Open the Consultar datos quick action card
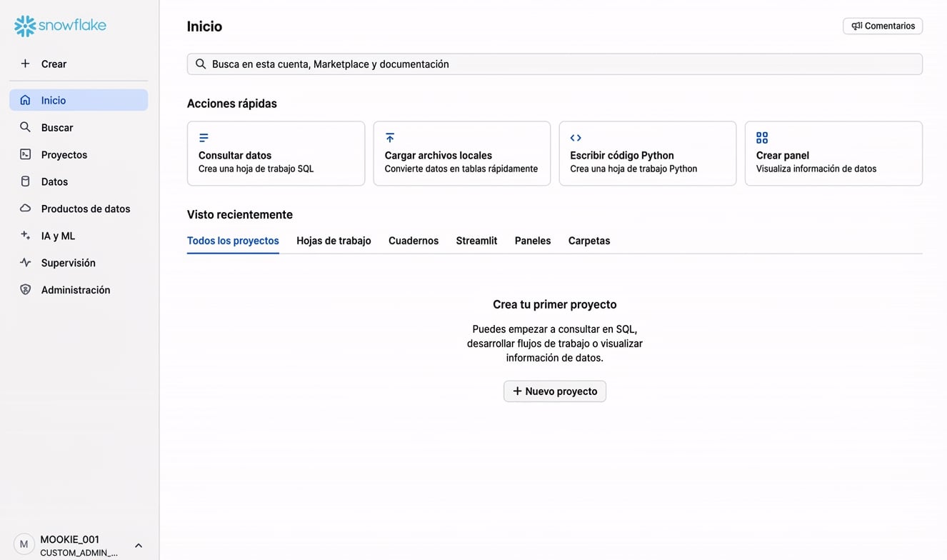 pyautogui.click(x=276, y=154)
